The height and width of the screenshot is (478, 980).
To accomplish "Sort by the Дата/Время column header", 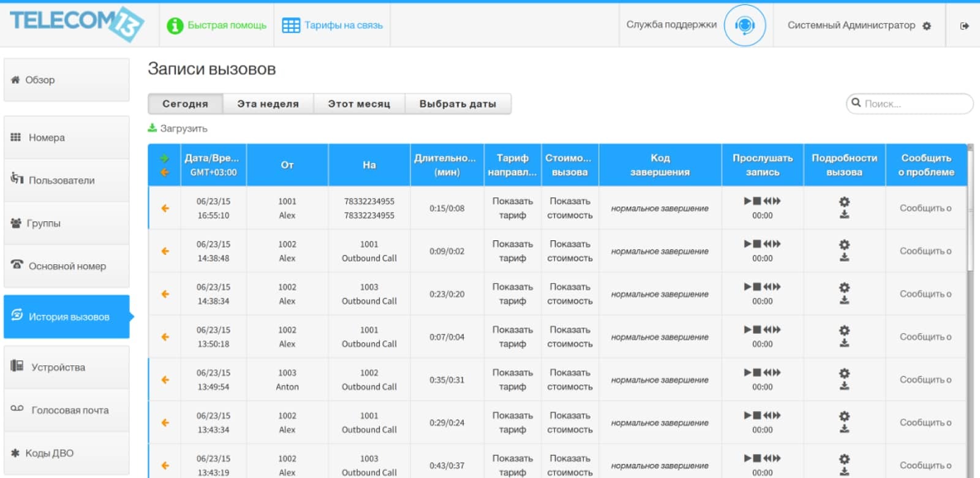I will (213, 165).
